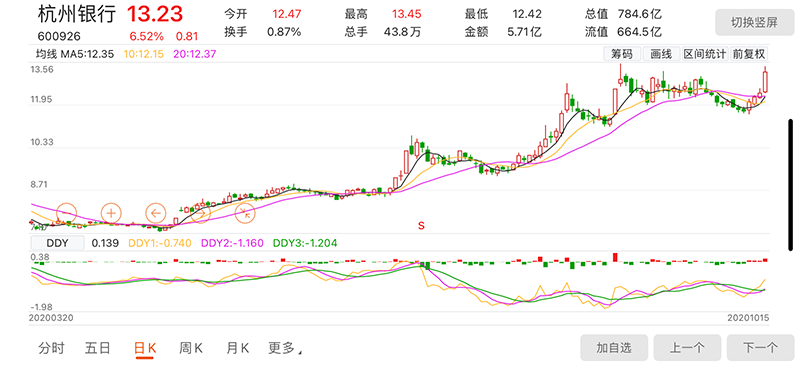800x370 pixels.
Task: Tap the red S signal marker
Action: [x=421, y=225]
